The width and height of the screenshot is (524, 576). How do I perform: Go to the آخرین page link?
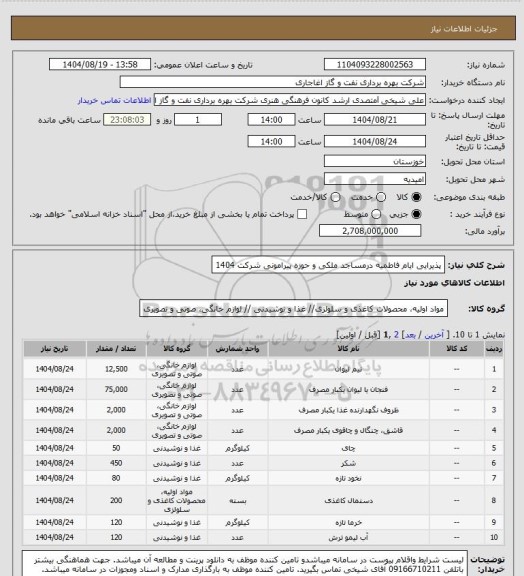pos(434,335)
